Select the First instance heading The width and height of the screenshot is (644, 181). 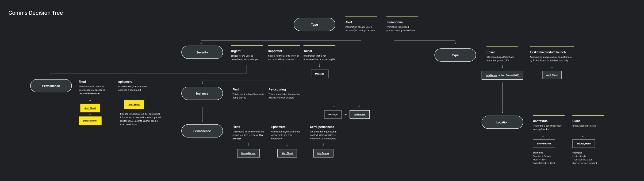(236, 89)
